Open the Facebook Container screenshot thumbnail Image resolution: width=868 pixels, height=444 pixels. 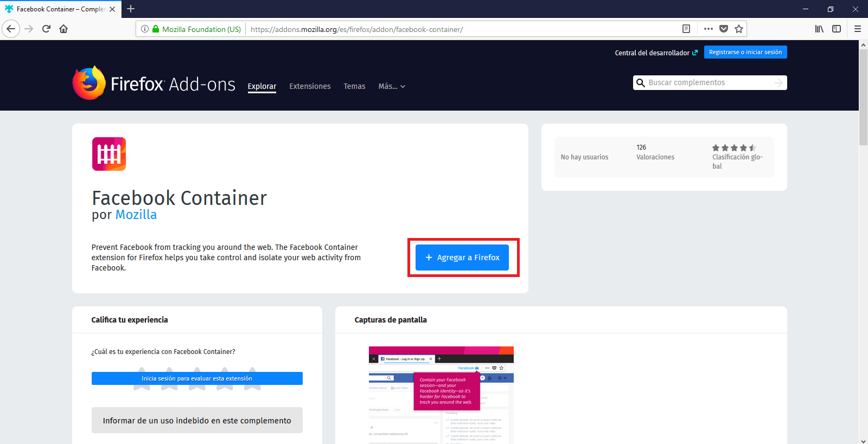point(441,395)
